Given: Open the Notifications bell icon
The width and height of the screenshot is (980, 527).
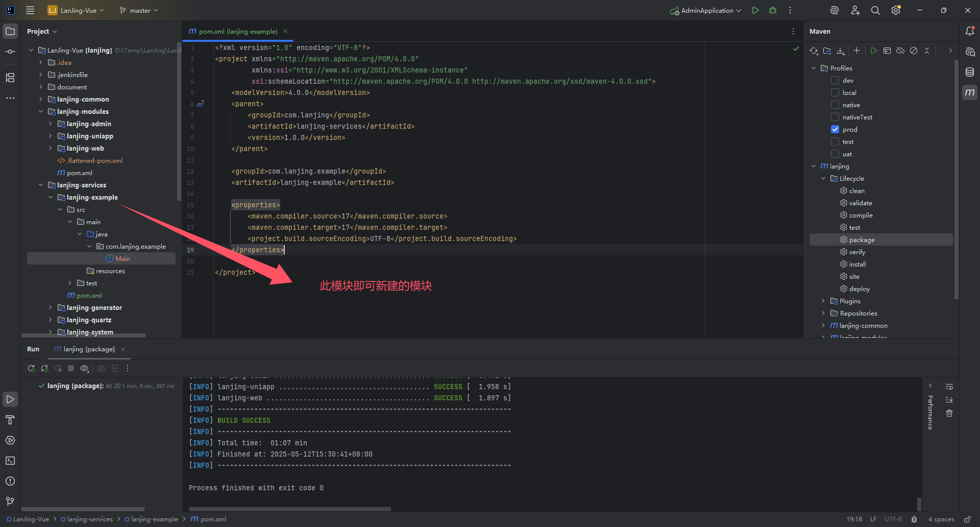Looking at the screenshot, I should tap(970, 31).
